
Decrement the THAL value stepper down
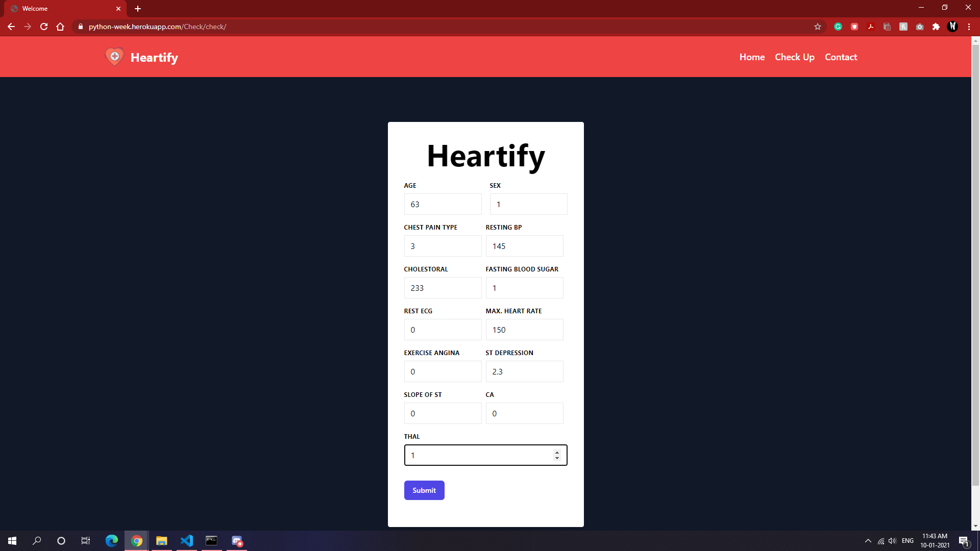[x=557, y=458]
